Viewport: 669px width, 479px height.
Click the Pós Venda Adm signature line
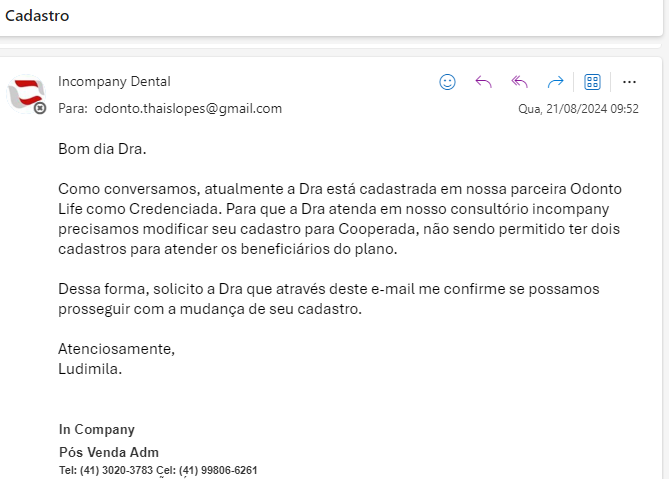point(109,451)
